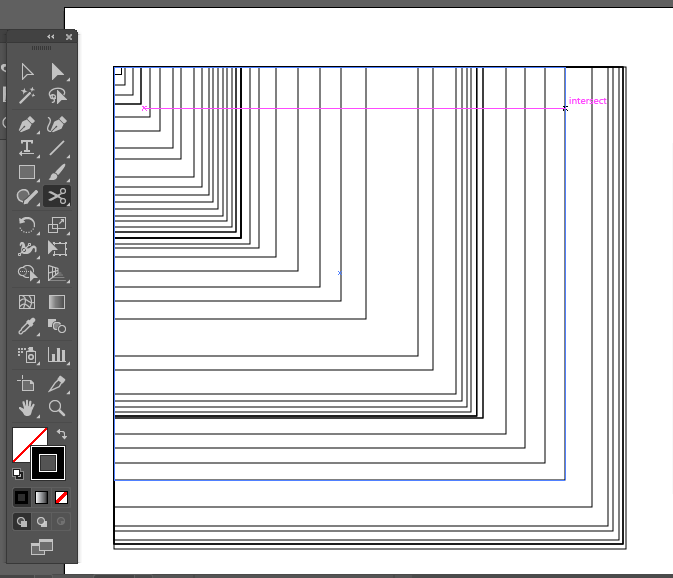Swap fill and stroke colors
Image resolution: width=673 pixels, height=578 pixels.
(x=62, y=434)
